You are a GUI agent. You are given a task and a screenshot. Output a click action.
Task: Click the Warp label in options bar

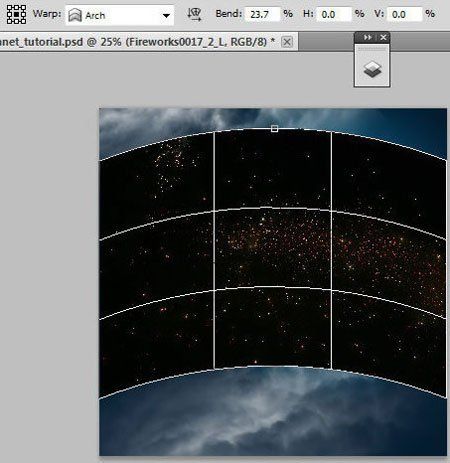coord(47,14)
